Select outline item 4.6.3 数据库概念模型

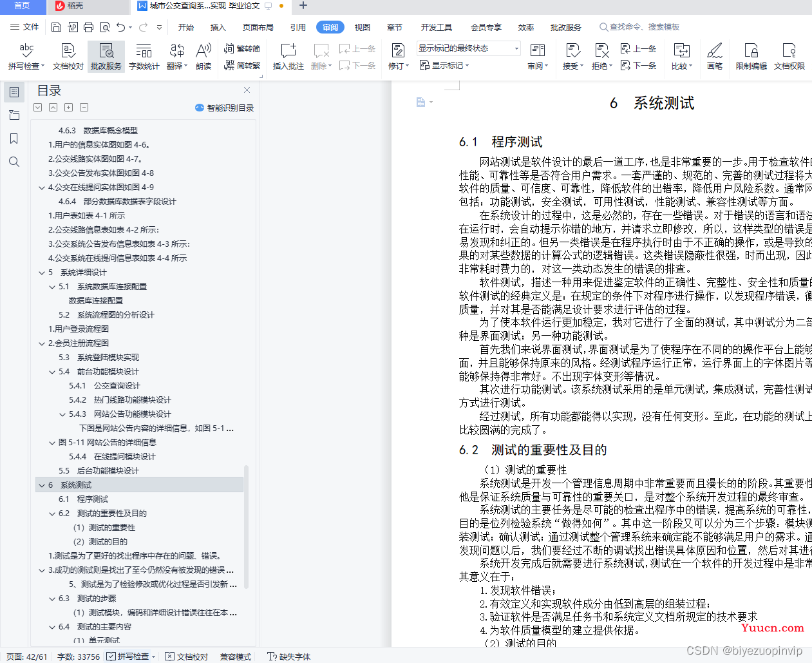pyautogui.click(x=98, y=131)
